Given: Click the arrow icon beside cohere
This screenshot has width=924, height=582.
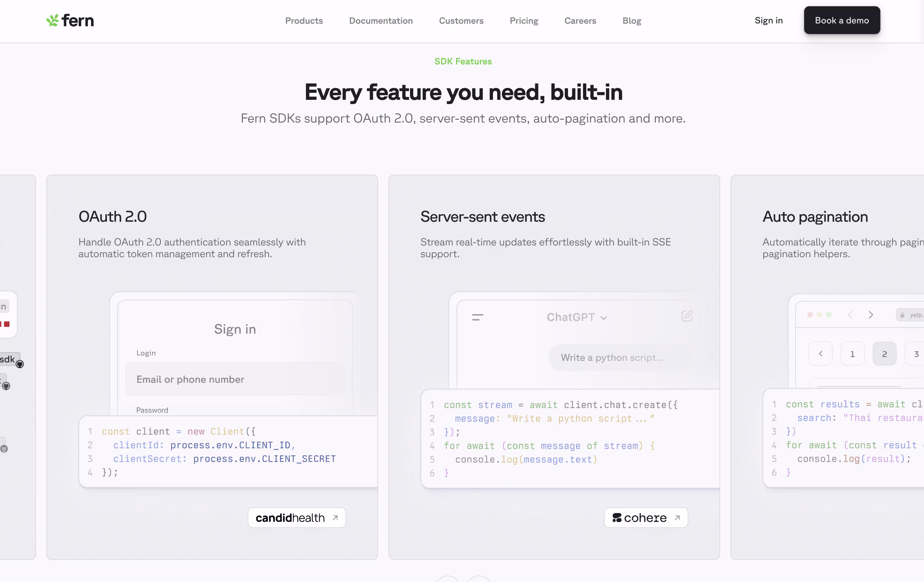Looking at the screenshot, I should pos(677,518).
